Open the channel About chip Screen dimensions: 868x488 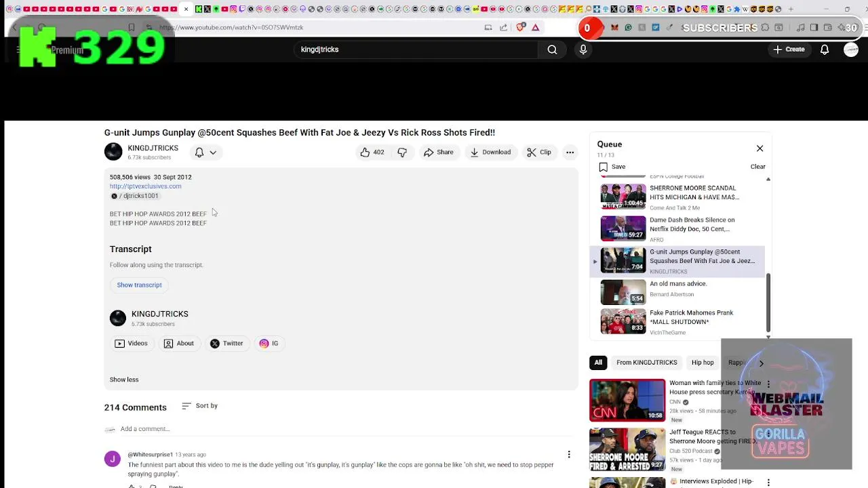point(179,344)
